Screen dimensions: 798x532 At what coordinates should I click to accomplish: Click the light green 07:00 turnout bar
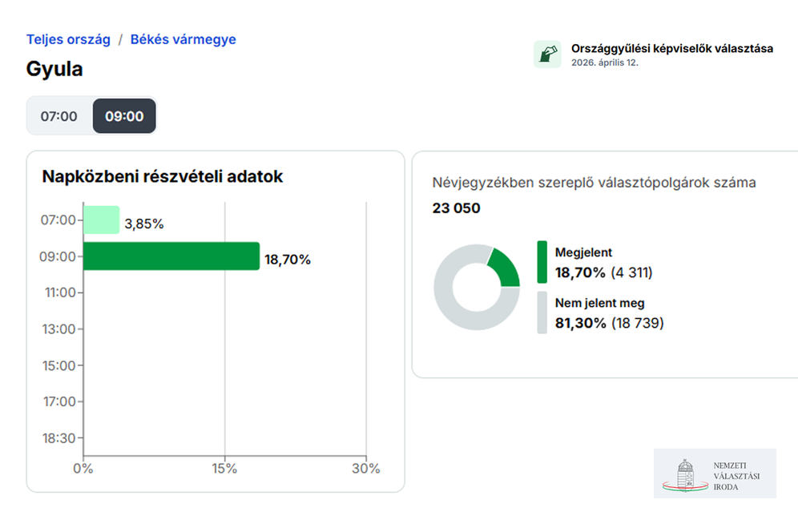101,220
